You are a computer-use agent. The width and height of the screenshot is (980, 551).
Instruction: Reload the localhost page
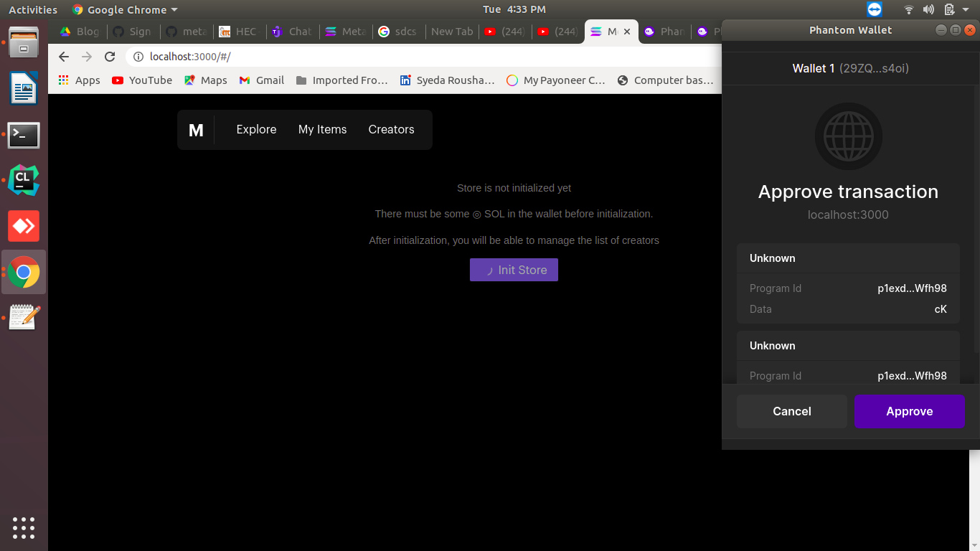[110, 57]
